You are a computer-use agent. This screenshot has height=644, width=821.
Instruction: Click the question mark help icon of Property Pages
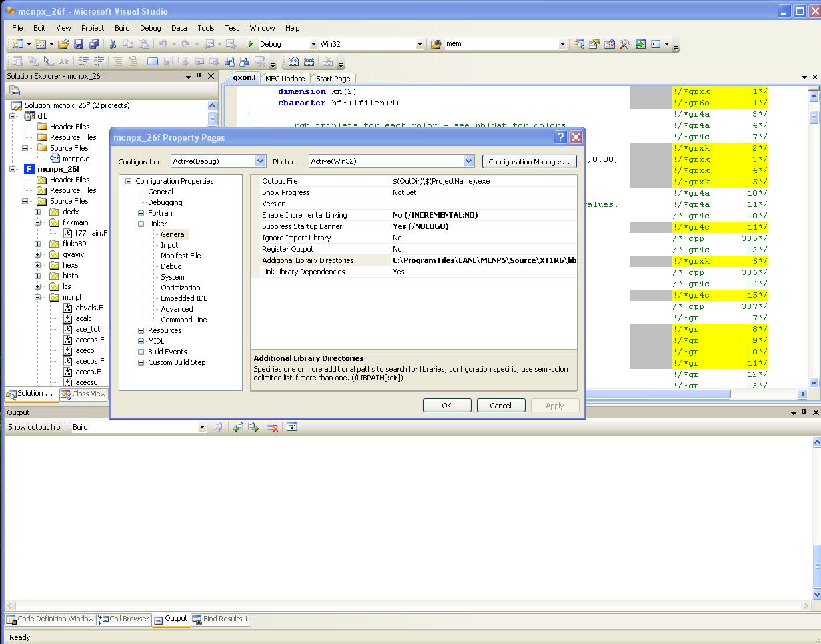(x=560, y=137)
